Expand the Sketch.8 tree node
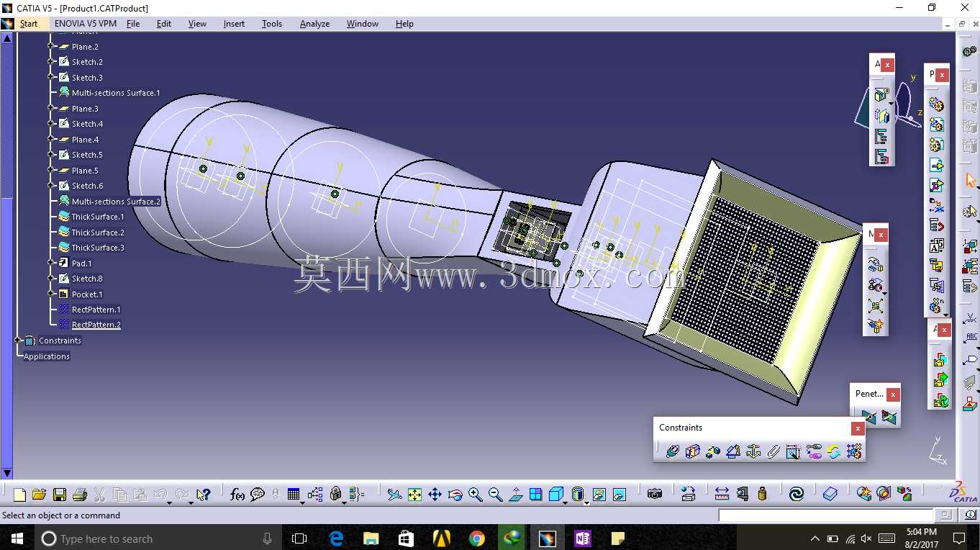 tap(51, 279)
